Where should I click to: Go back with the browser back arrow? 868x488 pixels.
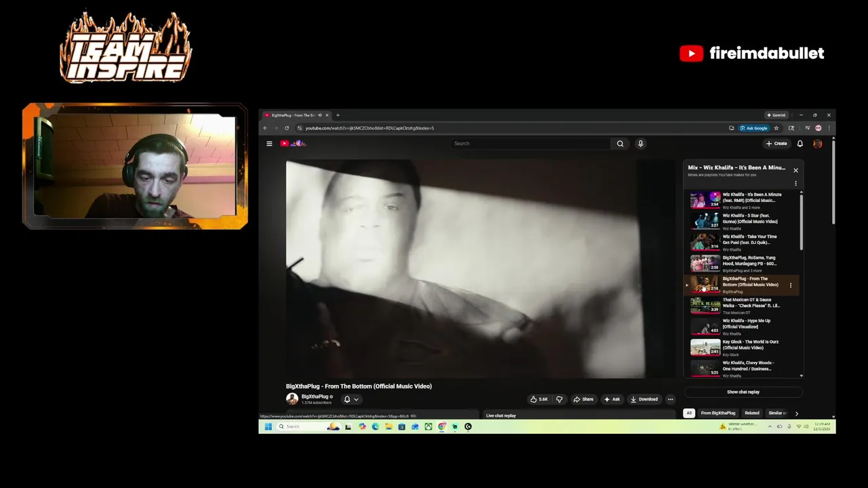coord(265,128)
